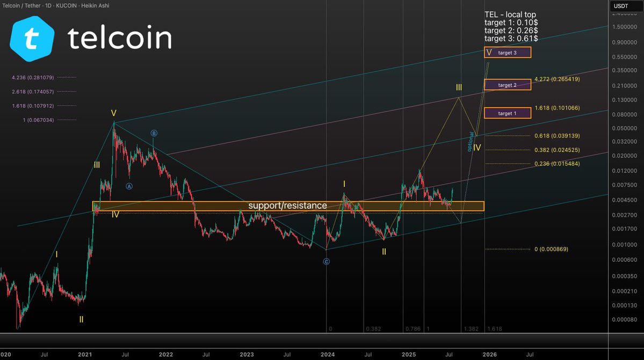Click the 0.080000 price scale label

click(x=624, y=114)
